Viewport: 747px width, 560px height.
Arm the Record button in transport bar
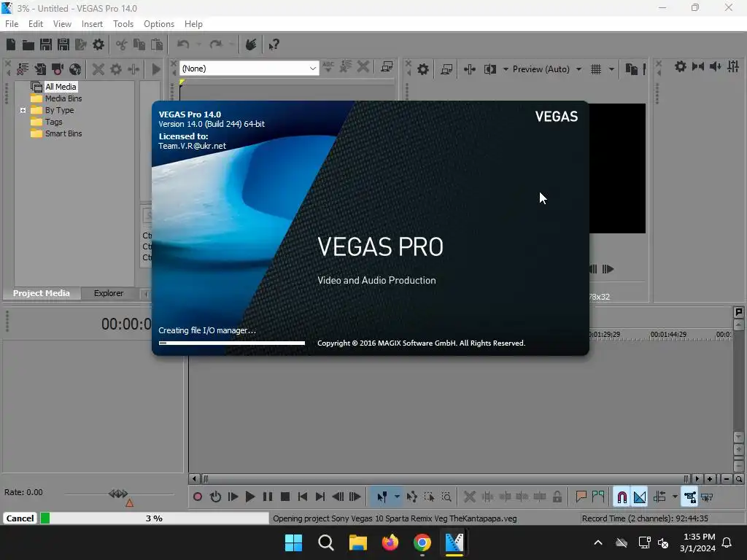[x=198, y=497]
